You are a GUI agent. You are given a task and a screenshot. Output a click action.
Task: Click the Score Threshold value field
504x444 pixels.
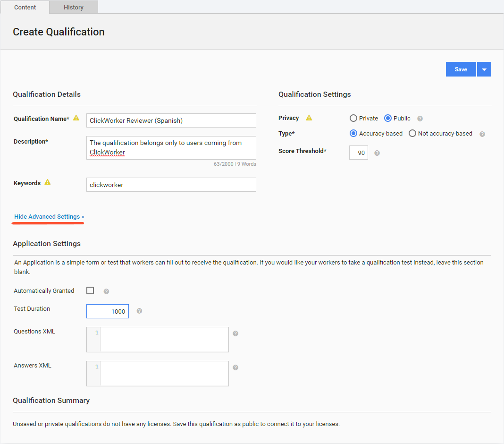[359, 153]
